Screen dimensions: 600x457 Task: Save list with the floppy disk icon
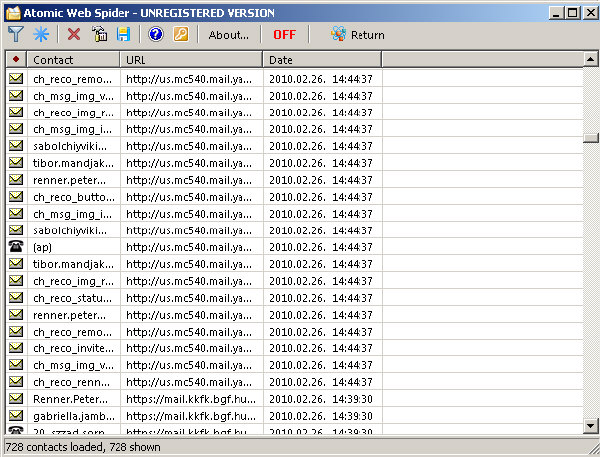(123, 34)
